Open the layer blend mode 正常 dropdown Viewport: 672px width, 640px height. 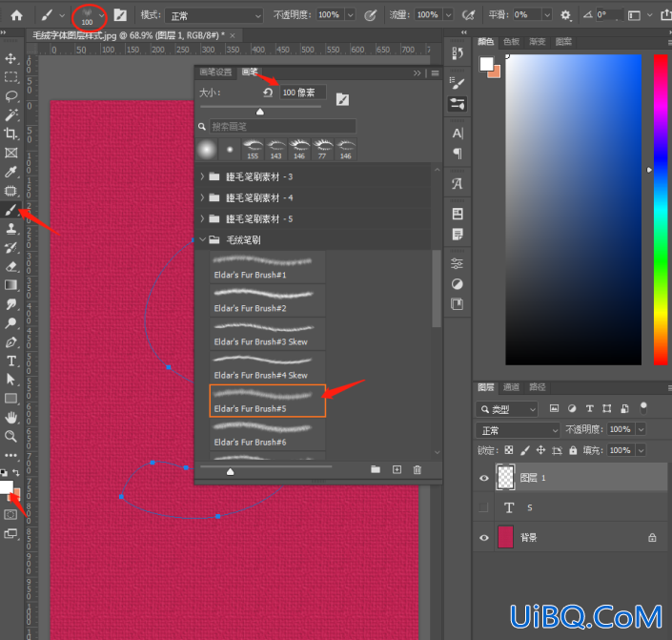(518, 430)
